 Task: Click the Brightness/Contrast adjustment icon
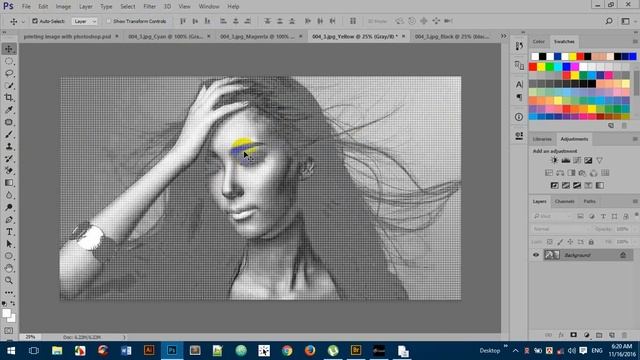[x=554, y=160]
